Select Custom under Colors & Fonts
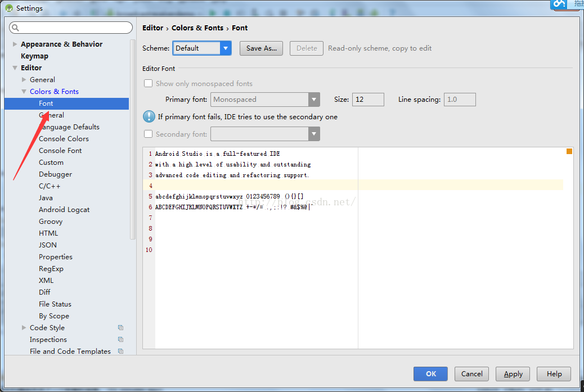The image size is (584, 392). point(51,163)
